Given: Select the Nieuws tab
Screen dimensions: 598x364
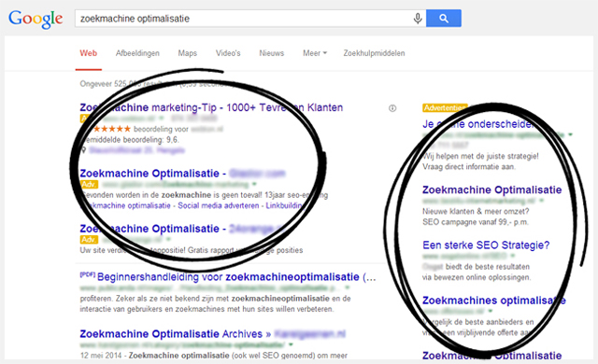Looking at the screenshot, I should [x=272, y=53].
